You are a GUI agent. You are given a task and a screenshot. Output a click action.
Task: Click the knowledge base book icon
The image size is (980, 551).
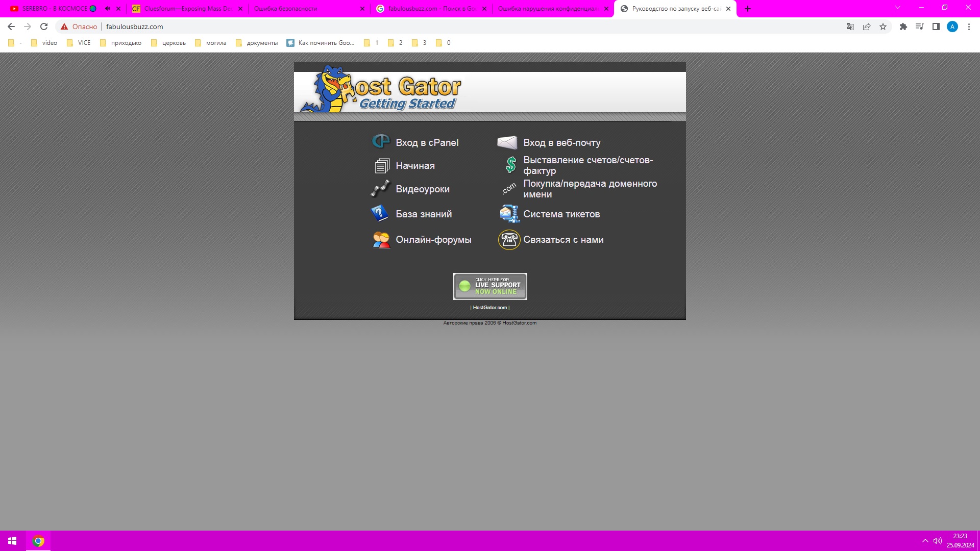(379, 213)
